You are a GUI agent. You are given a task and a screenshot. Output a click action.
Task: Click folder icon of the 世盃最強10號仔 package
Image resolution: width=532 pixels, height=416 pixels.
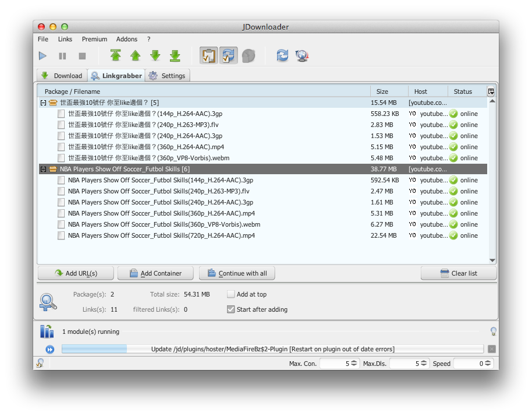[x=53, y=103]
